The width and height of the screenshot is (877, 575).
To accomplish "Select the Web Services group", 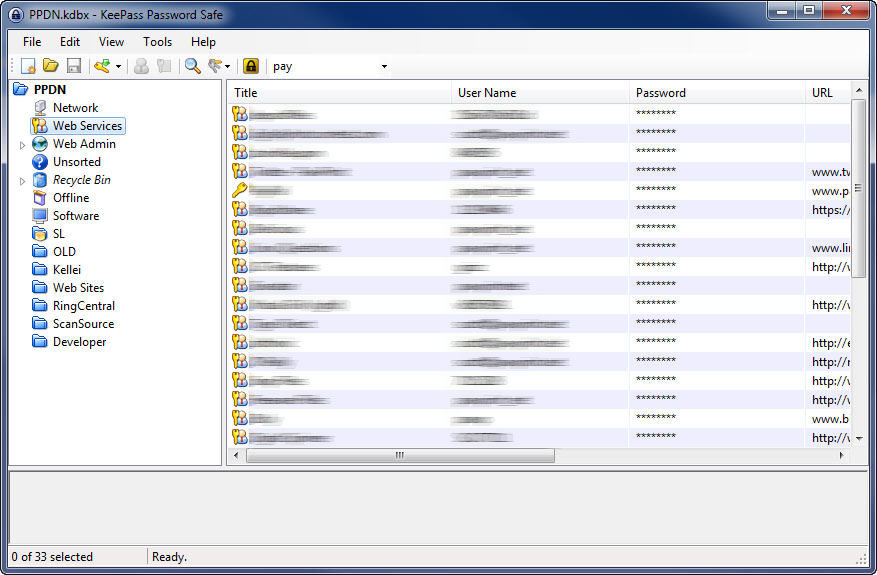I will pyautogui.click(x=87, y=126).
